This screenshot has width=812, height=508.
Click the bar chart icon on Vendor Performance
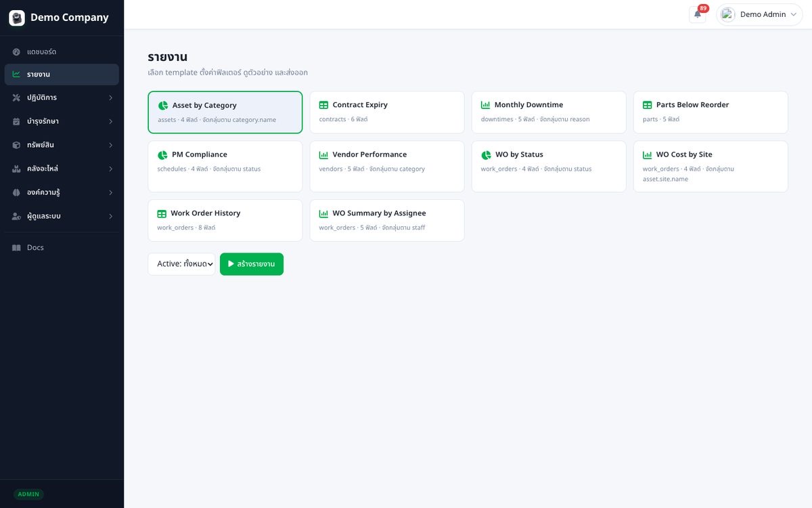[323, 154]
